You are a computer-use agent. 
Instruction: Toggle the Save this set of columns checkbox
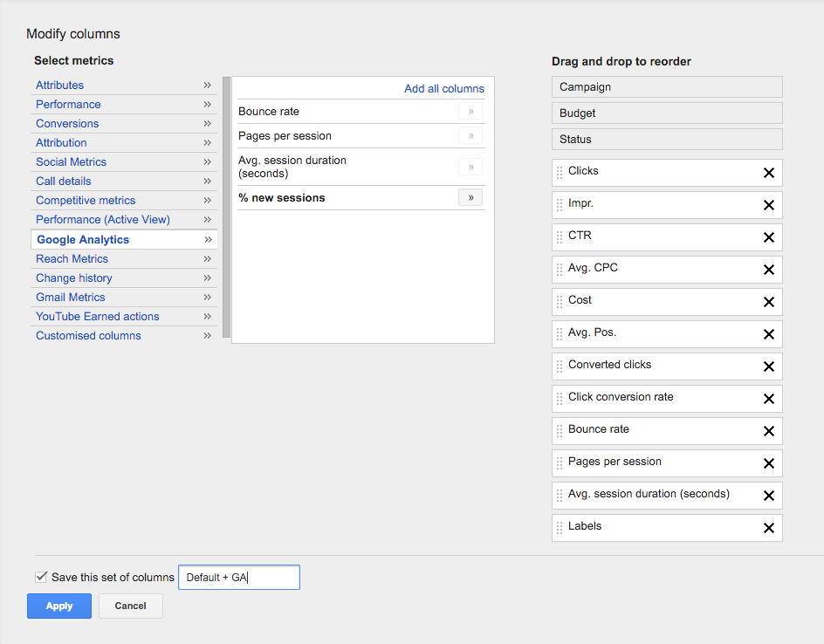pos(41,577)
